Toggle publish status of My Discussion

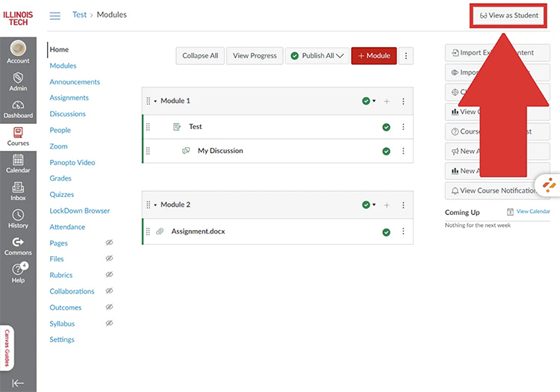(x=386, y=151)
